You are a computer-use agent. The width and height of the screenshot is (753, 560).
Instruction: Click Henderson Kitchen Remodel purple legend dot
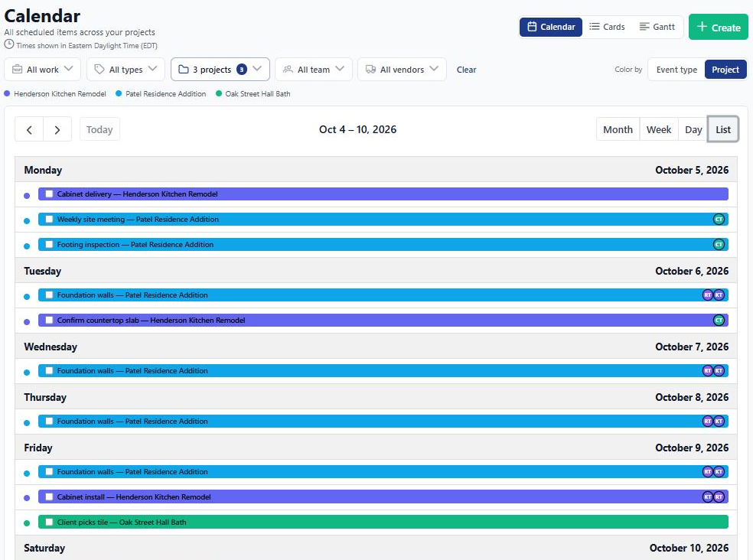pos(7,93)
